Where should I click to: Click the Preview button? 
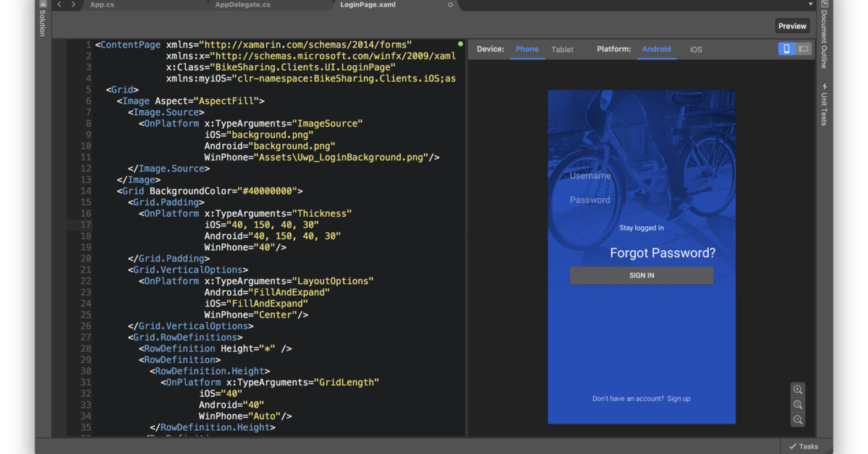tap(792, 25)
